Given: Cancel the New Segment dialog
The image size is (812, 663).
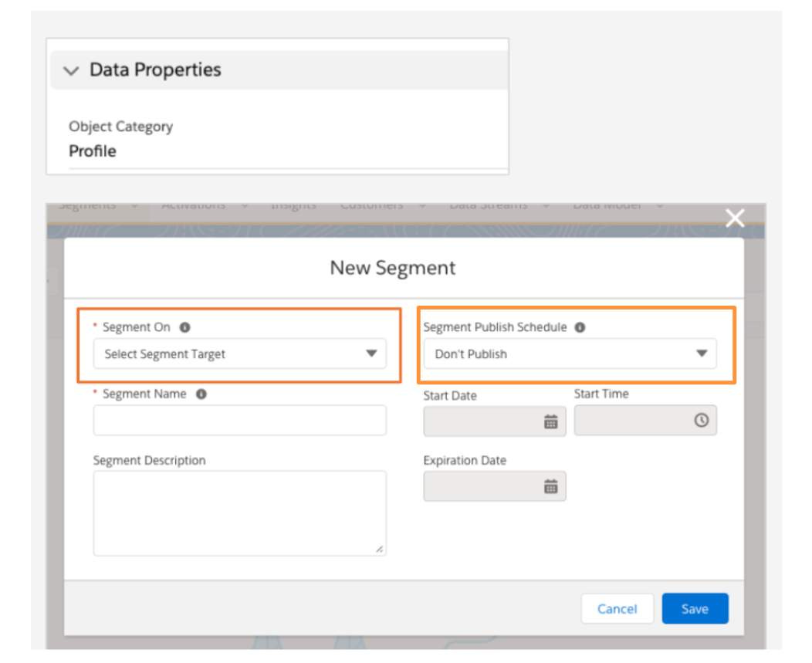Looking at the screenshot, I should click(x=617, y=609).
